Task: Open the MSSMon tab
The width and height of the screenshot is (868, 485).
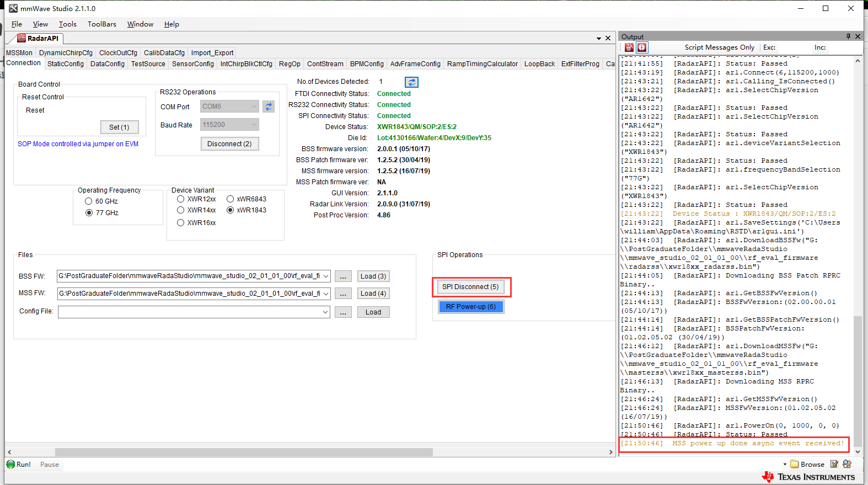Action: (19, 53)
